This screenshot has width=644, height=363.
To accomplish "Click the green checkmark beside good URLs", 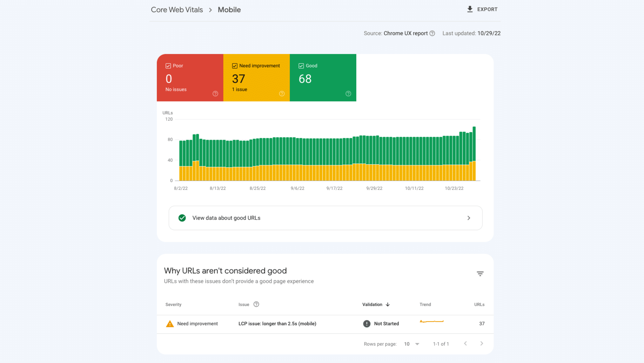I will [182, 218].
